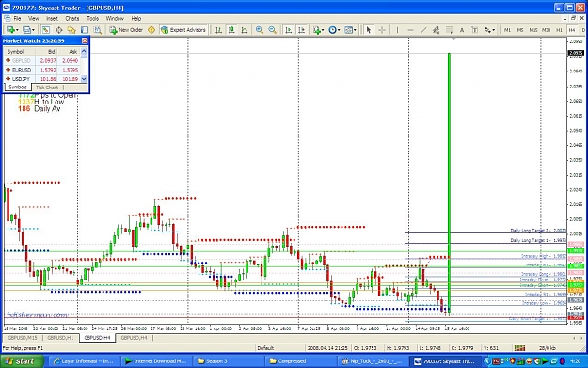Switch chart to candlestick style
Image resolution: width=588 pixels, height=368 pixels.
[231, 30]
